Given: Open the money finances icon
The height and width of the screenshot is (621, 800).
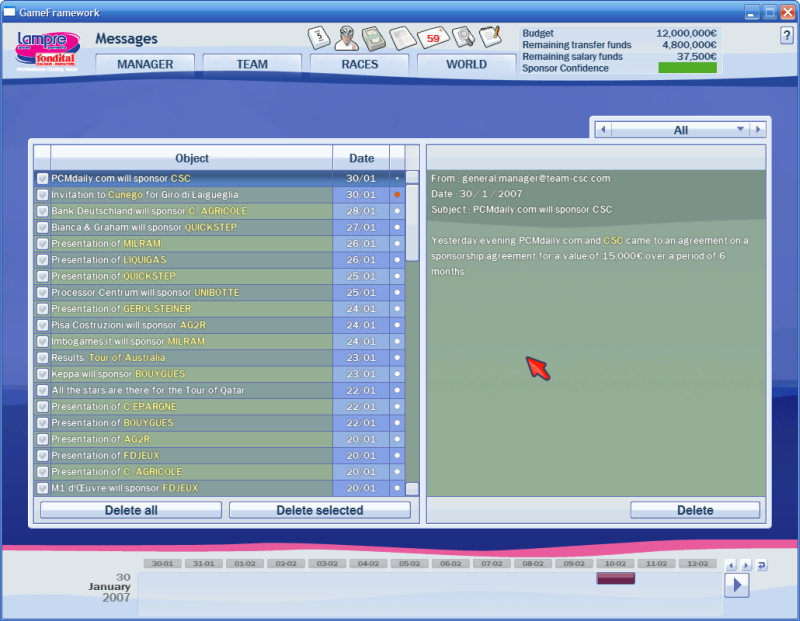Looking at the screenshot, I should tap(375, 39).
